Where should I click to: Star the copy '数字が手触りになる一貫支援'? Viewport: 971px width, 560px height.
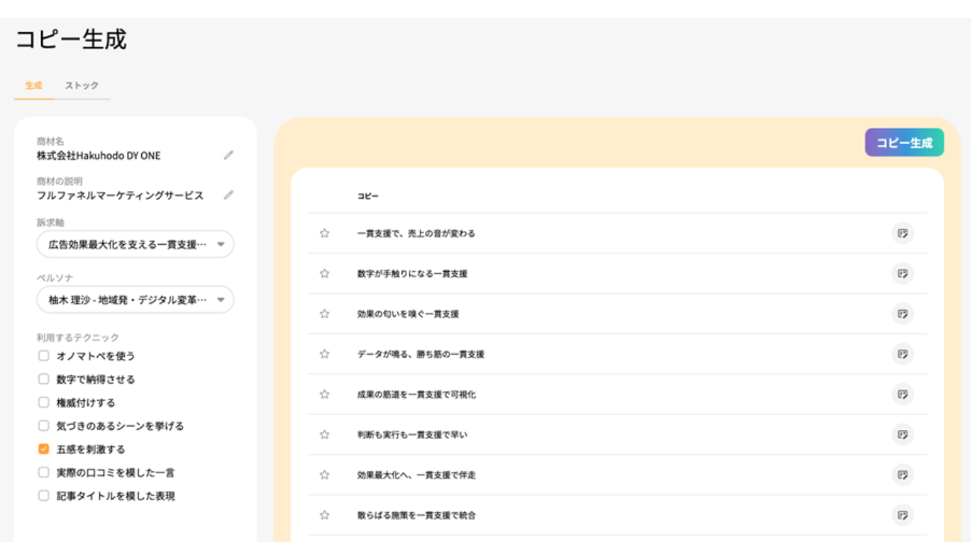click(x=324, y=274)
